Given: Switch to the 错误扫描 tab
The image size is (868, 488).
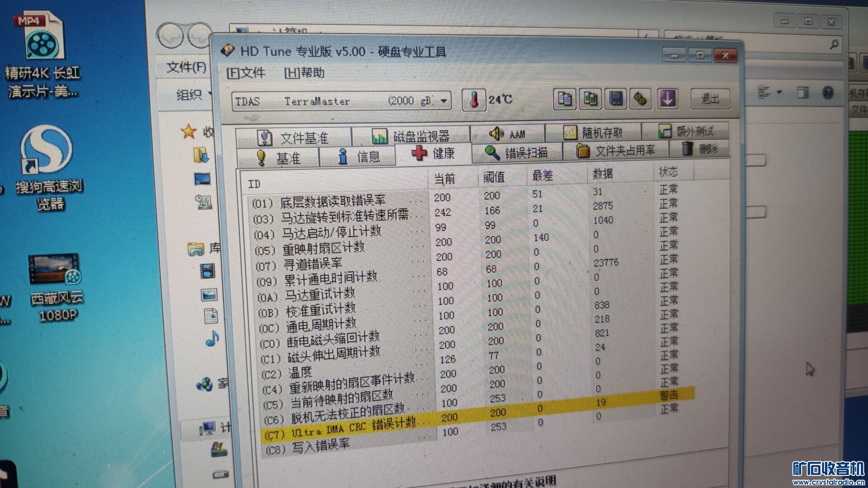Looking at the screenshot, I should (x=517, y=152).
